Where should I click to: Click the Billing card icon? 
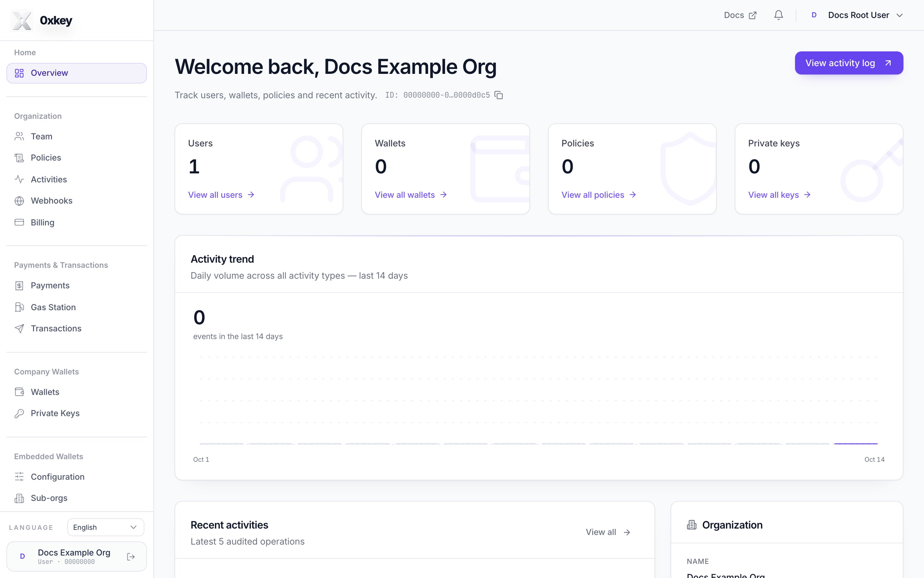(x=19, y=223)
